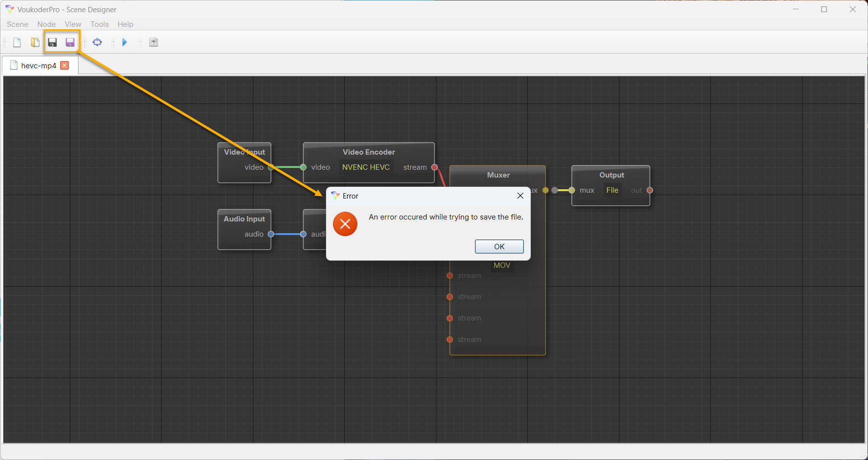
Task: Click the blue fit-to-view toolbar icon
Action: (98, 42)
